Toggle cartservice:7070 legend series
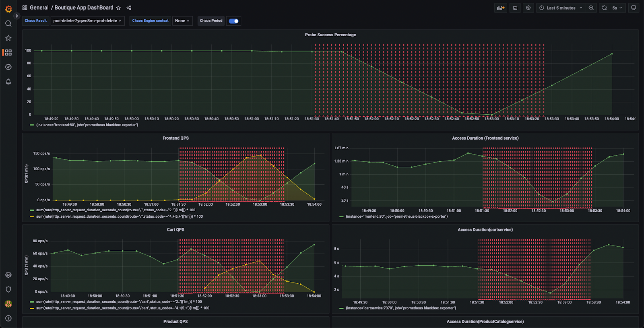Image resolution: width=644 pixels, height=328 pixels. [x=401, y=308]
